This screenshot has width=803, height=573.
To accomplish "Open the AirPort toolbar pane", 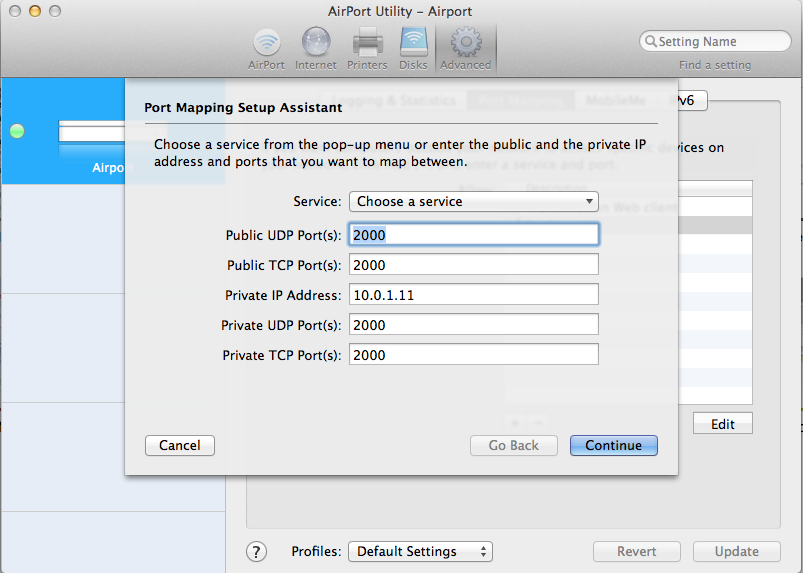I will click(x=266, y=50).
